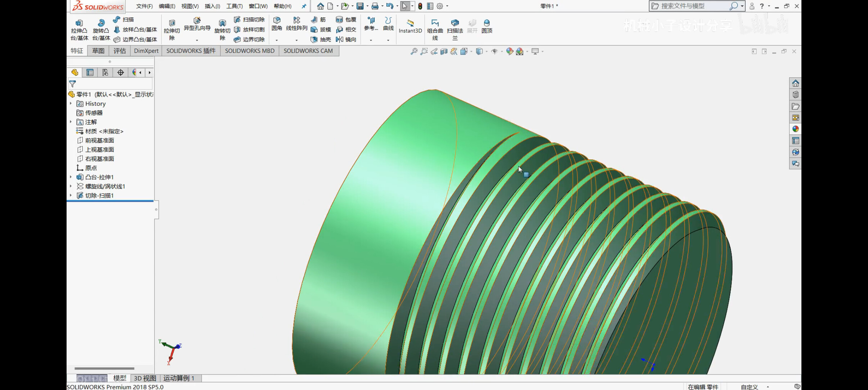Click the 自定义 status bar button
This screenshot has width=868, height=390.
[749, 387]
